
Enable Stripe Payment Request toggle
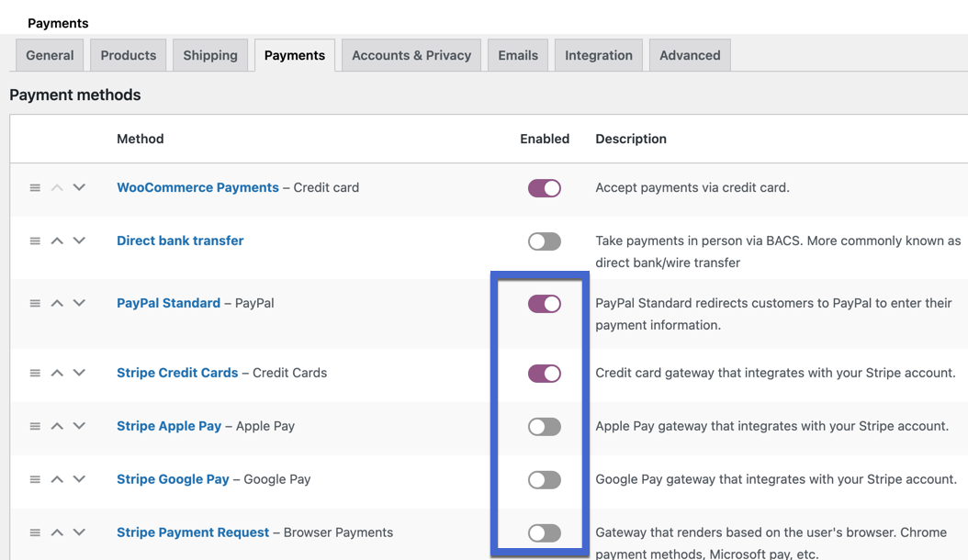coord(545,532)
